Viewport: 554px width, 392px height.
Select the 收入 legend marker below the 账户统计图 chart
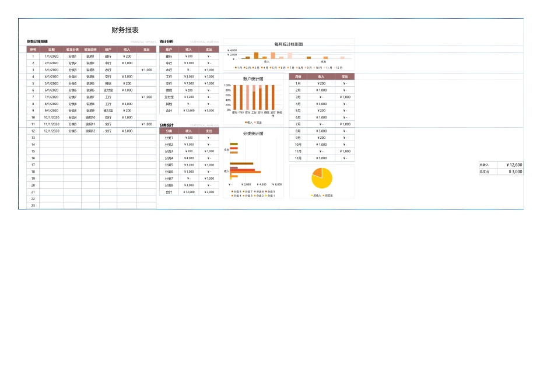[x=246, y=122]
